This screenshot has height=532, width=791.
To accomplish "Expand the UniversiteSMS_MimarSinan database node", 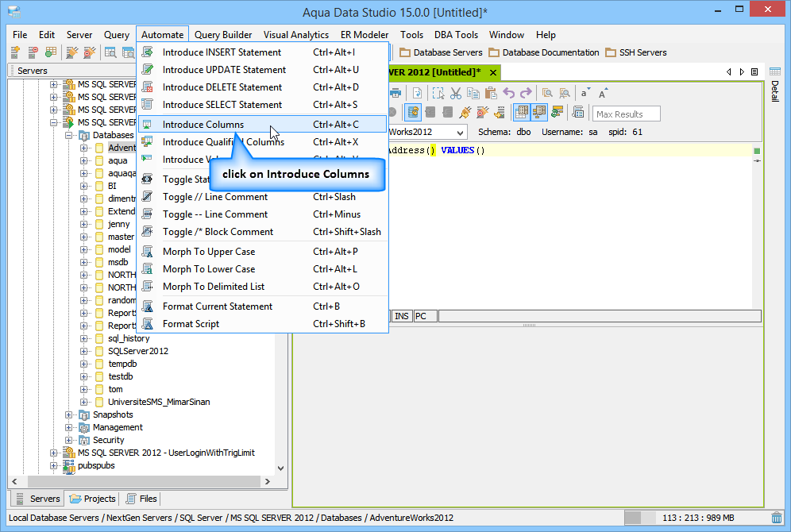I will click(x=83, y=403).
